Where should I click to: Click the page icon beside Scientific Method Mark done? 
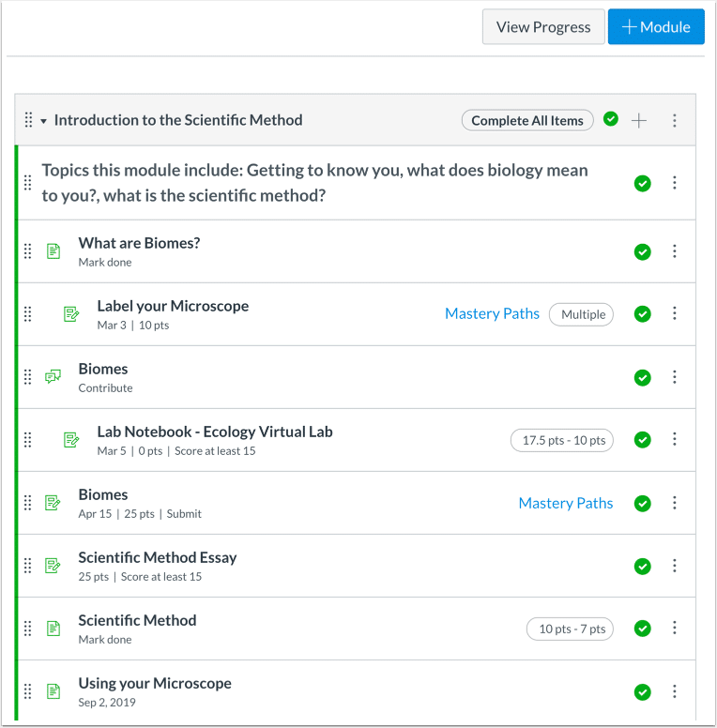53,629
